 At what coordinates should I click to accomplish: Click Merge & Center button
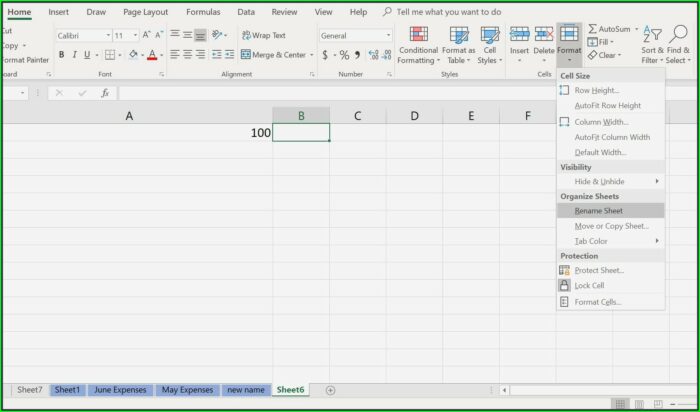click(x=273, y=55)
